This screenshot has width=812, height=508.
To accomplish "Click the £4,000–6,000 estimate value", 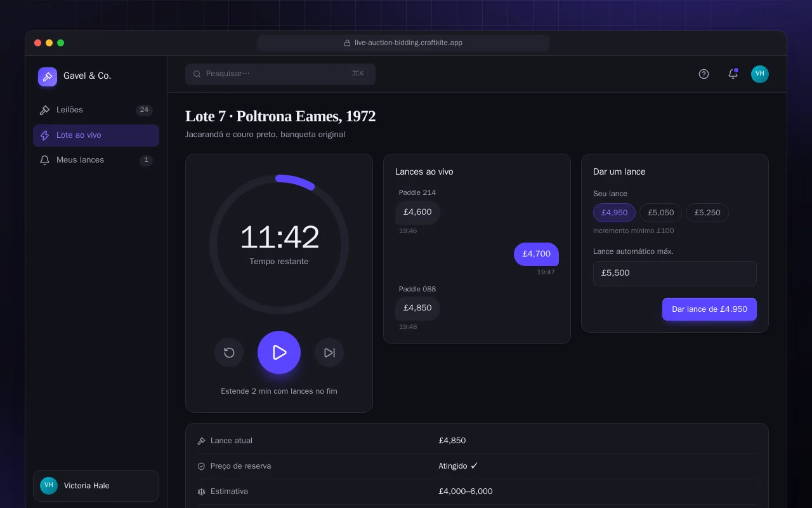I will [466, 491].
